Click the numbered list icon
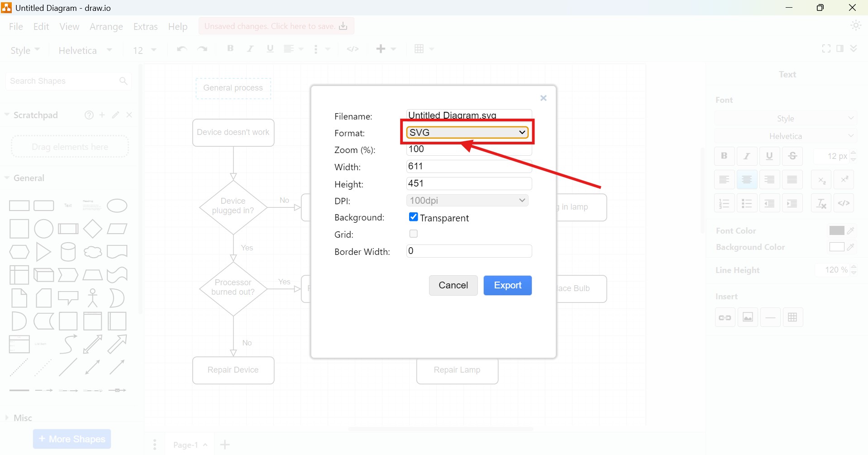 724,203
